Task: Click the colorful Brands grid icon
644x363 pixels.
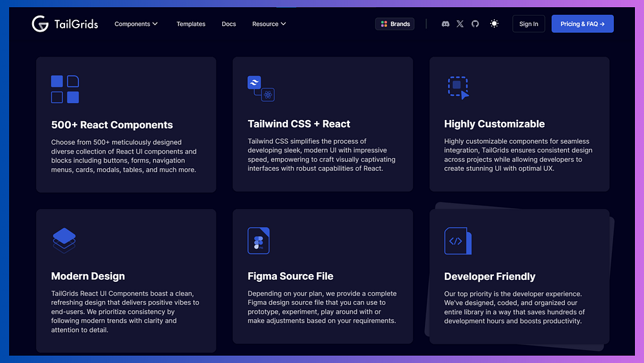Action: coord(384,24)
